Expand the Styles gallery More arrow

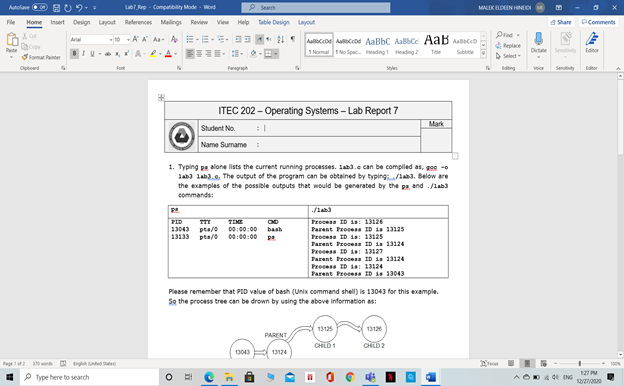pyautogui.click(x=484, y=54)
